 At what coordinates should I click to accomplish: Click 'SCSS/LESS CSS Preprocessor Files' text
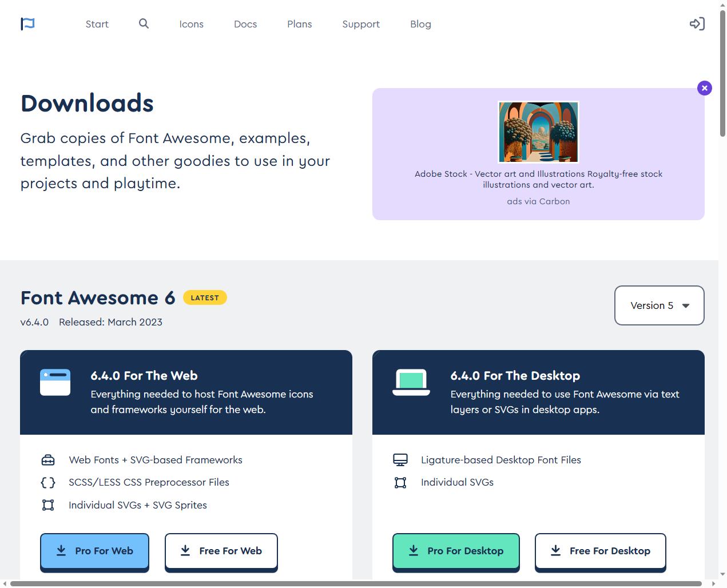point(149,482)
